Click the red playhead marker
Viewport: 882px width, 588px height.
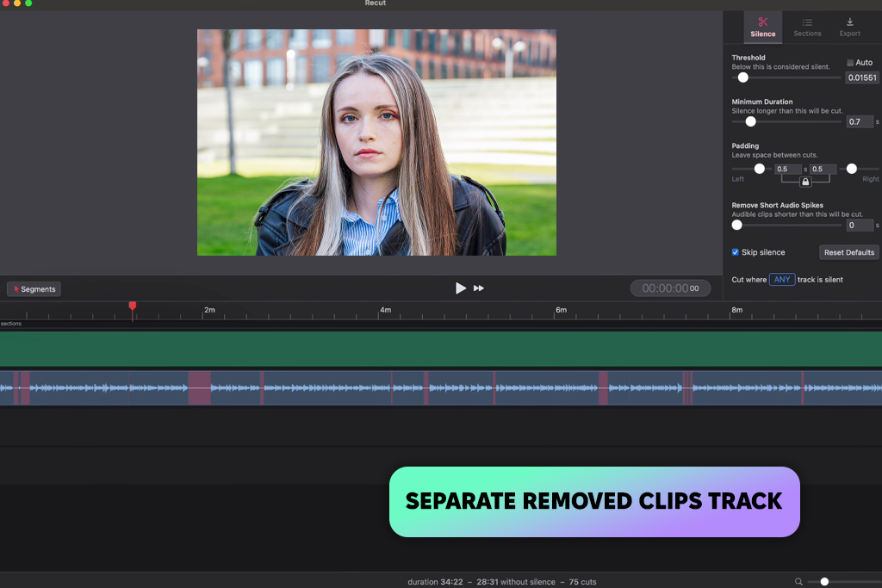click(x=132, y=306)
